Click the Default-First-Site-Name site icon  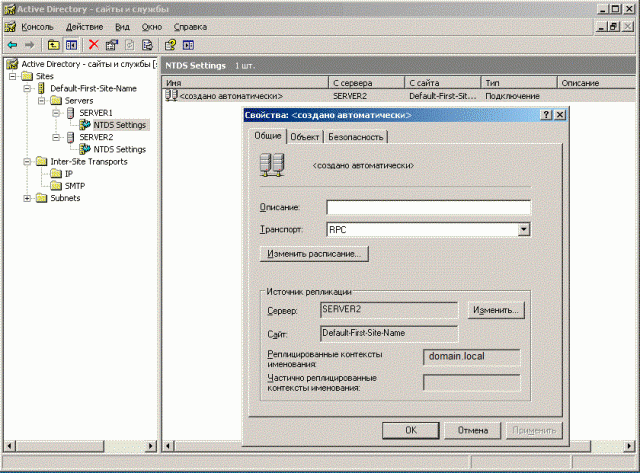[41, 88]
